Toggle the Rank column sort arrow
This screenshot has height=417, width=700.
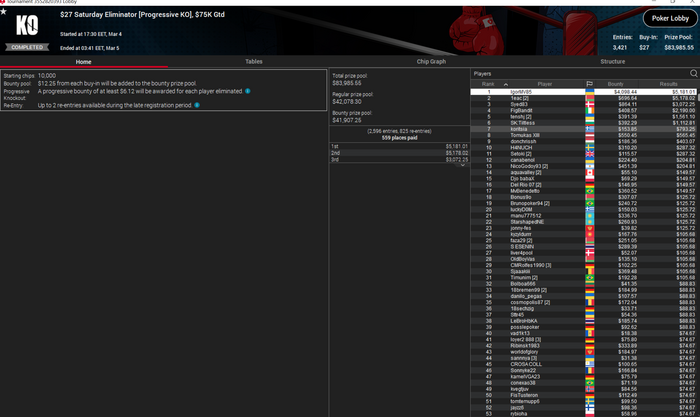(x=505, y=84)
